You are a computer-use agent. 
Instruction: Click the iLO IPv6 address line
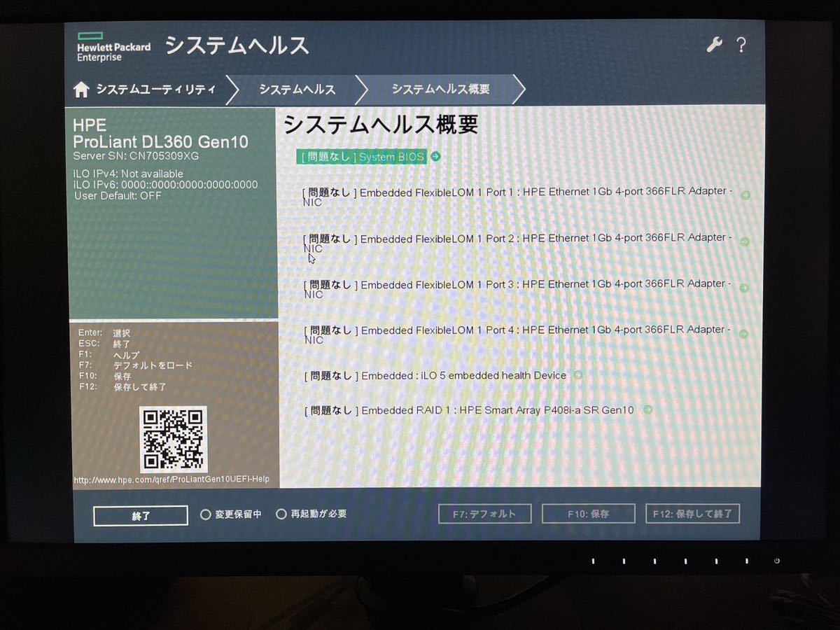[x=166, y=185]
